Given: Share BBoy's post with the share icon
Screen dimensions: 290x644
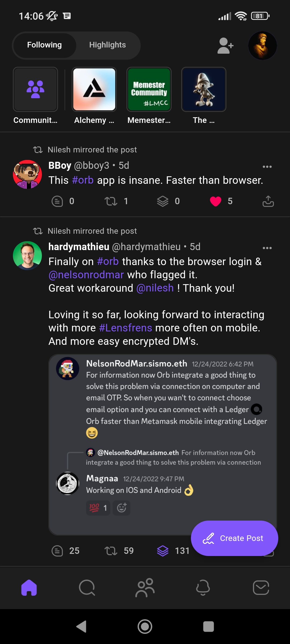Looking at the screenshot, I should (268, 201).
